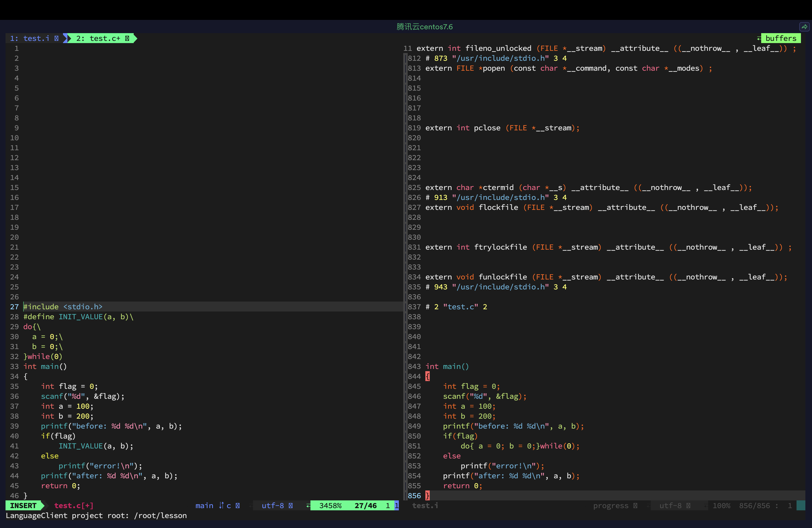812x528 pixels.
Task: Click INIT_VALUE(a, b); macro call line
Action: click(x=96, y=446)
